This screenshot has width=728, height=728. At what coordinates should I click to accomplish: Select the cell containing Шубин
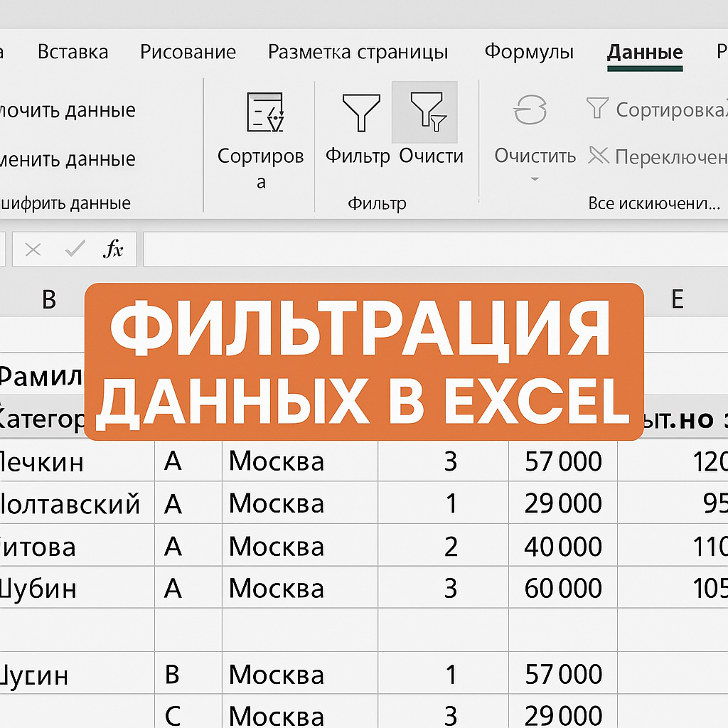[77, 587]
